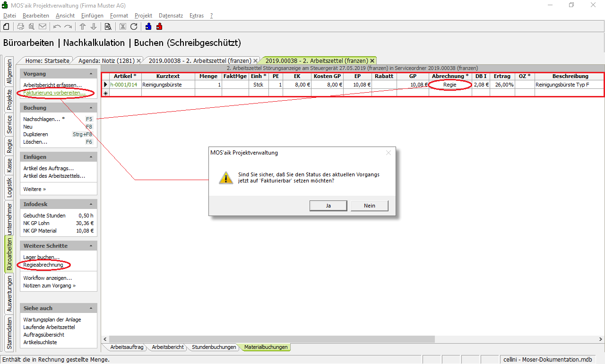Select the Service vertical sidebar tab

tap(9, 124)
